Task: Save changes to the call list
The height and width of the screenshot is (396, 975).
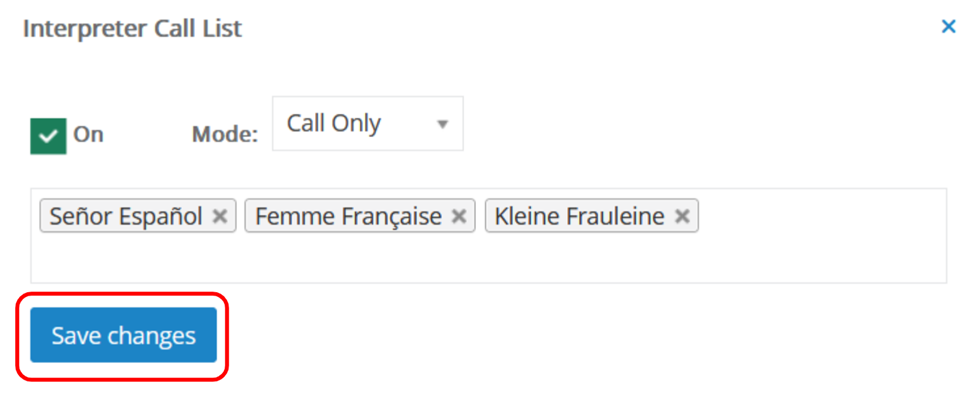Action: click(x=124, y=335)
